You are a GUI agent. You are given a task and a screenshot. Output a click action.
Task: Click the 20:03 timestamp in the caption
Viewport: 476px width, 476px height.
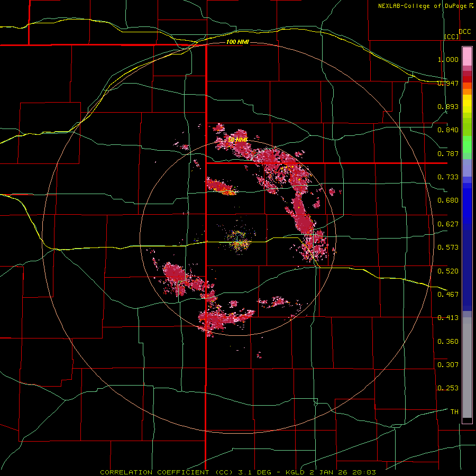[x=365, y=472]
